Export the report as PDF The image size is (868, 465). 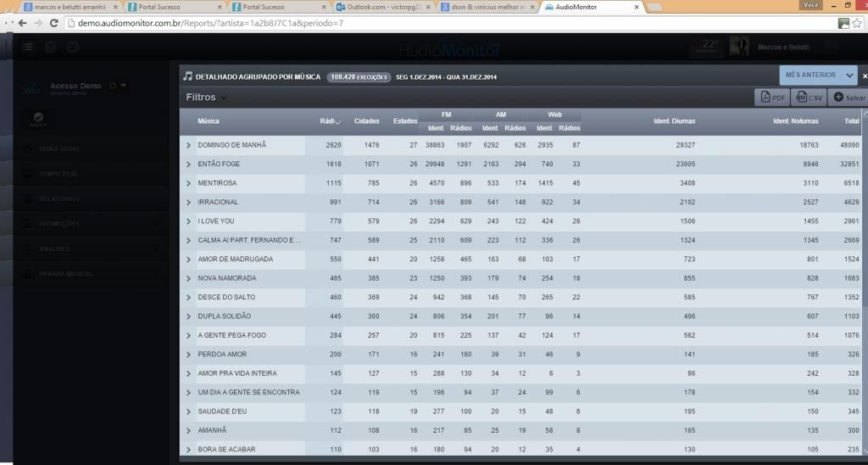click(771, 98)
